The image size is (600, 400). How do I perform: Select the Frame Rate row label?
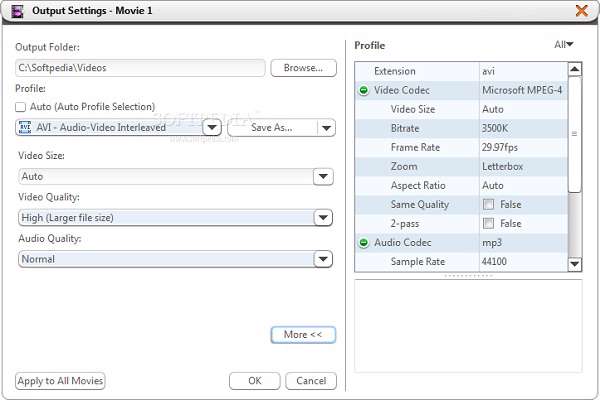coord(415,147)
